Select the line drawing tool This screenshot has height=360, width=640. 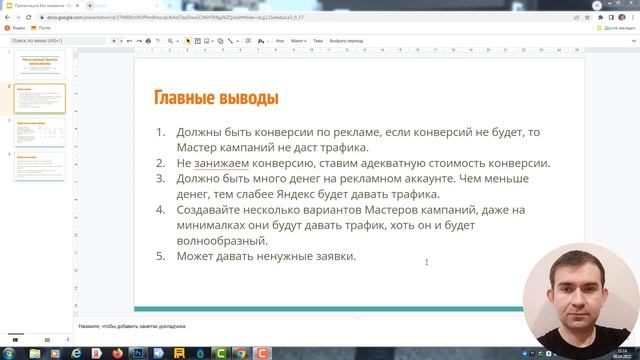230,41
